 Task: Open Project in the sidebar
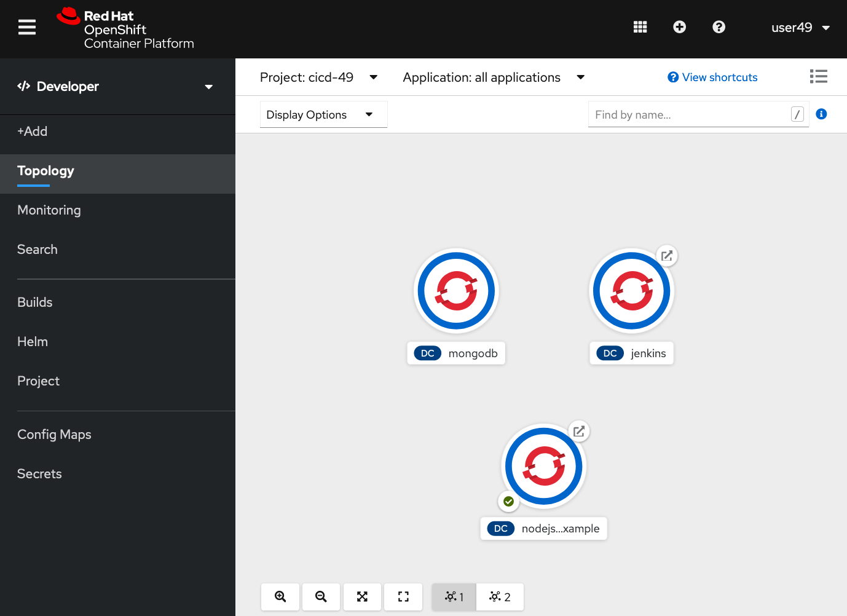point(117,381)
